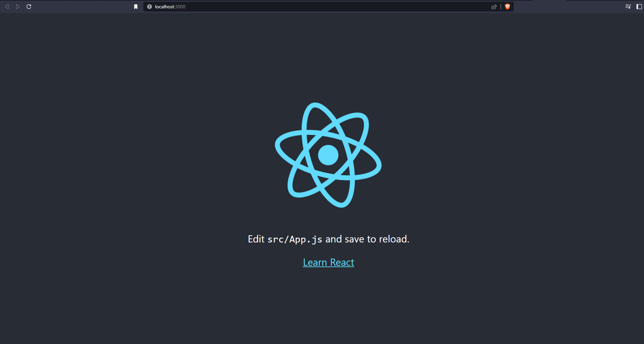Share this page with the share icon
Screen dimensions: 644x344
494,7
